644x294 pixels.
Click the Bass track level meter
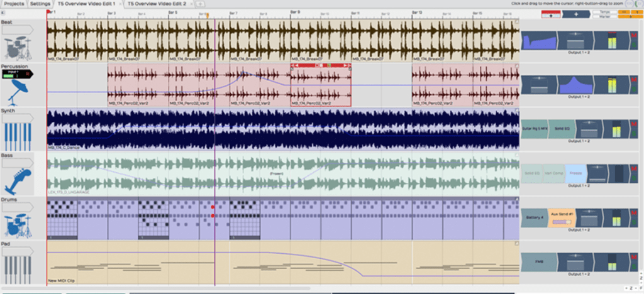click(619, 173)
